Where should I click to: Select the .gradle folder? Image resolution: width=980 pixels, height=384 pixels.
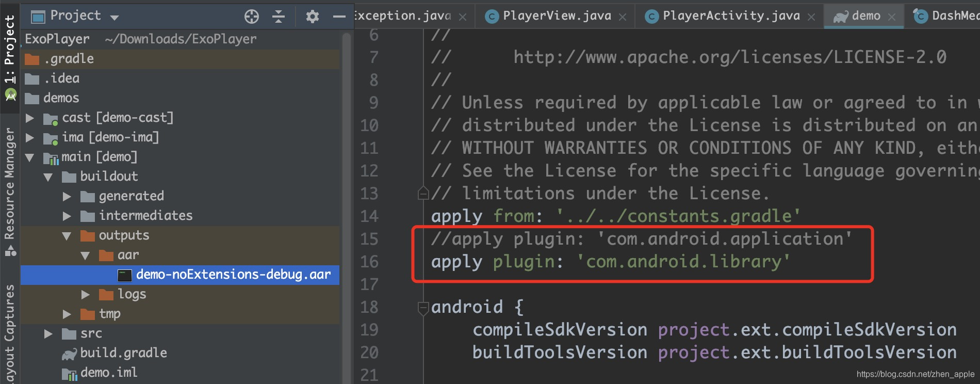click(180, 59)
